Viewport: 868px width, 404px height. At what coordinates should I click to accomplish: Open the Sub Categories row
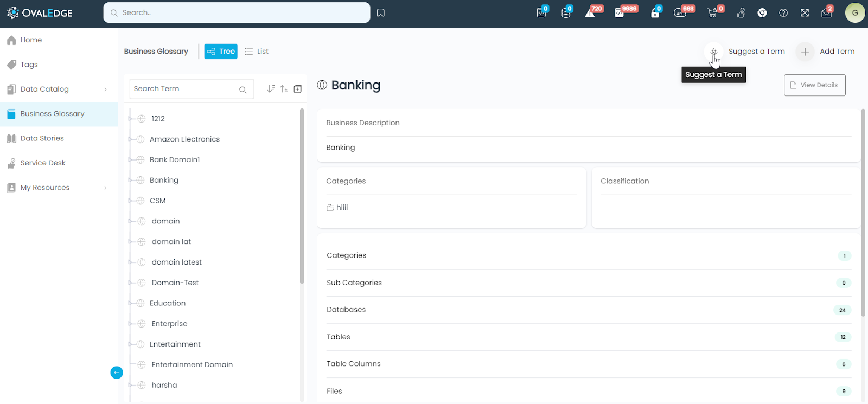589,283
